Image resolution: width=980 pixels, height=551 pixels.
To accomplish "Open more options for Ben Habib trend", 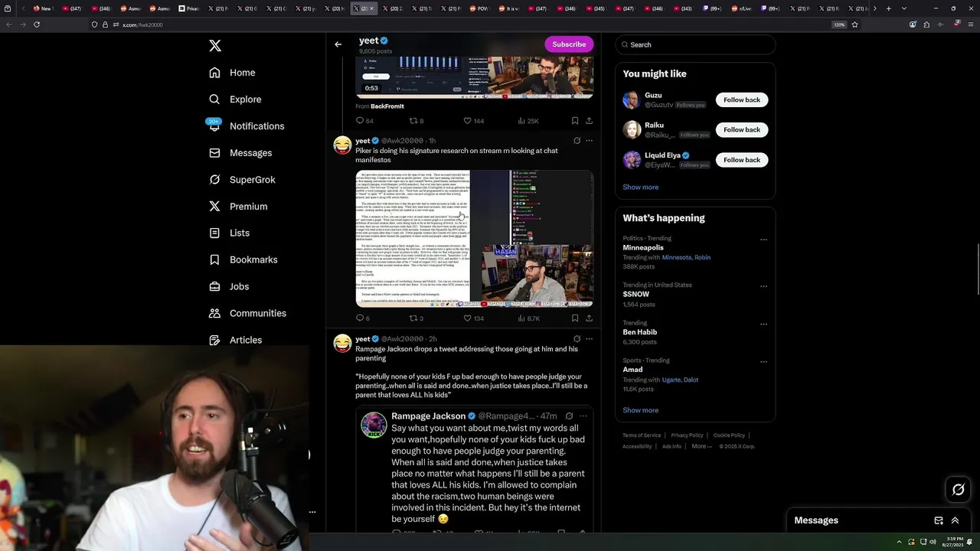I will 763,324.
